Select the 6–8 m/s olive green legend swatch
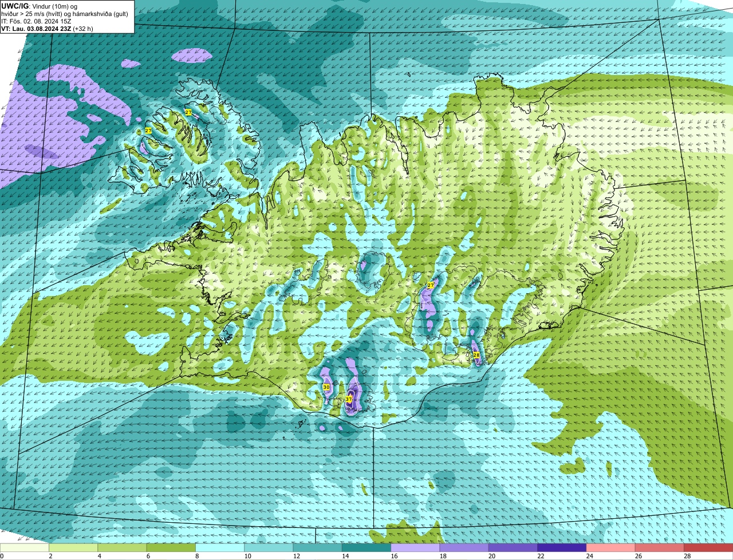733x560 pixels. pyautogui.click(x=171, y=548)
